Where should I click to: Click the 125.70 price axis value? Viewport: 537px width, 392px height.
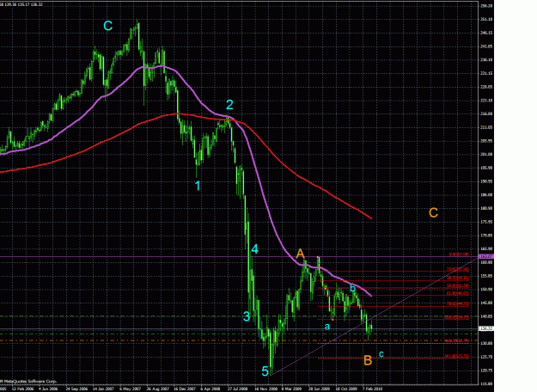(x=486, y=357)
